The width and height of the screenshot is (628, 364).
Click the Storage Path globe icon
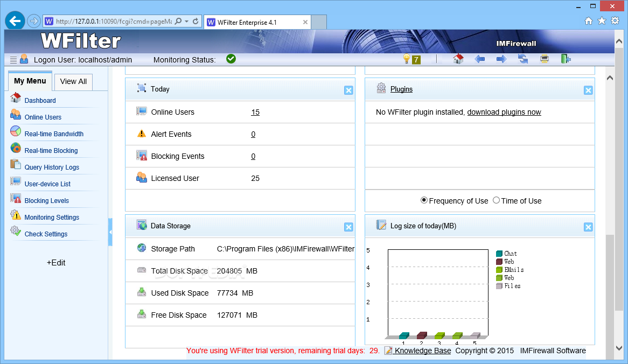(141, 248)
